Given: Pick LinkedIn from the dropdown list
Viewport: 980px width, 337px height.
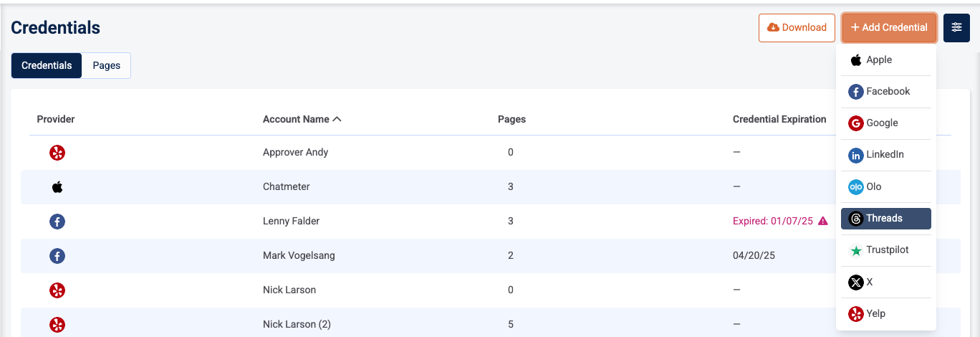Looking at the screenshot, I should pyautogui.click(x=885, y=155).
